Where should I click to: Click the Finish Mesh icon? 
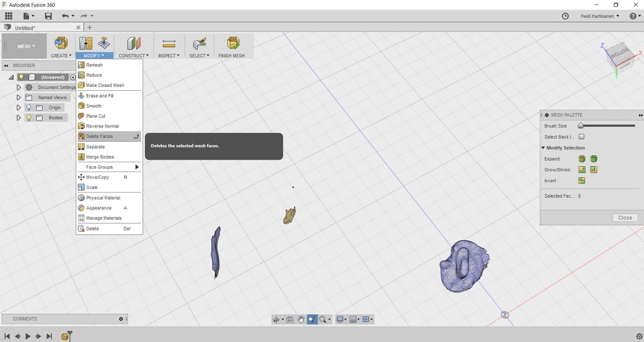(x=233, y=43)
